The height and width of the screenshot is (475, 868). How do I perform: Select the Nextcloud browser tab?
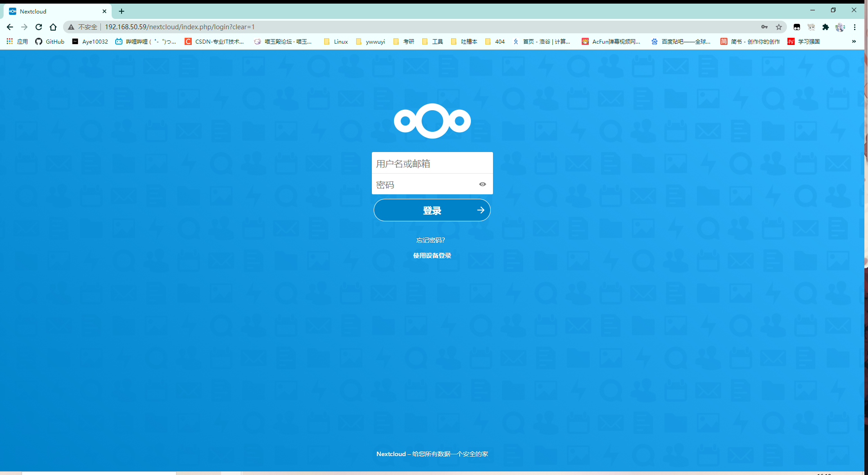[x=59, y=11]
